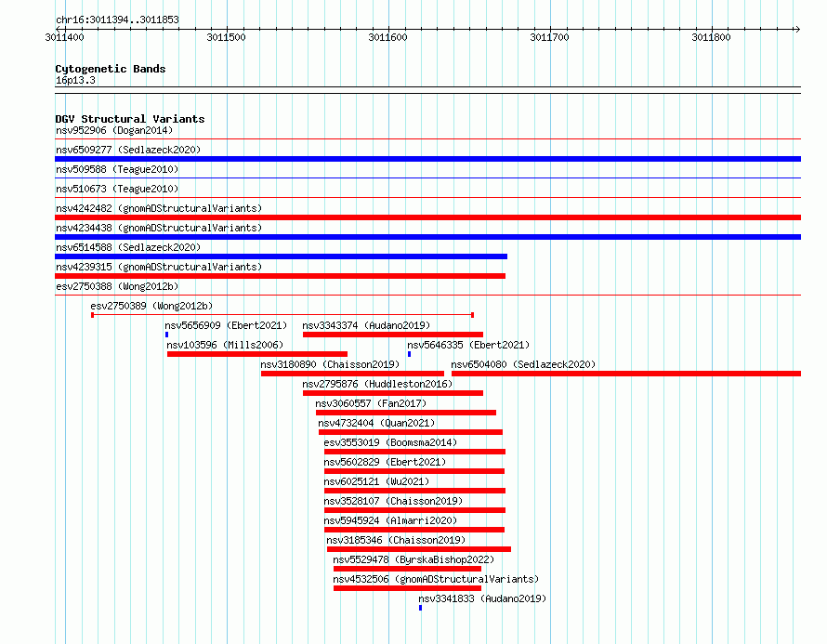The height and width of the screenshot is (644, 827).
Task: Click the nsv6025121 (Wu2021) red bar
Action: 415,491
